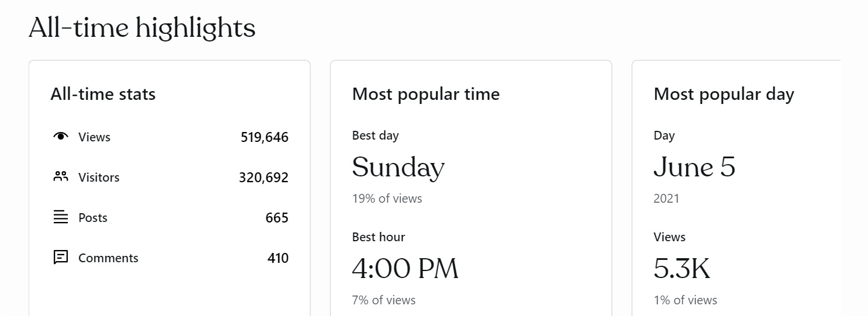Click the 5.3K views value

coord(682,269)
